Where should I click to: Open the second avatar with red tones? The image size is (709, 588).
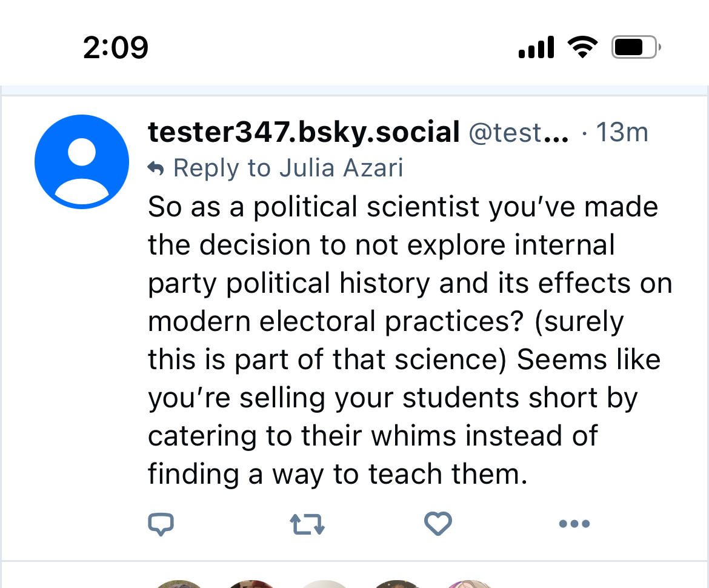pos(251,584)
